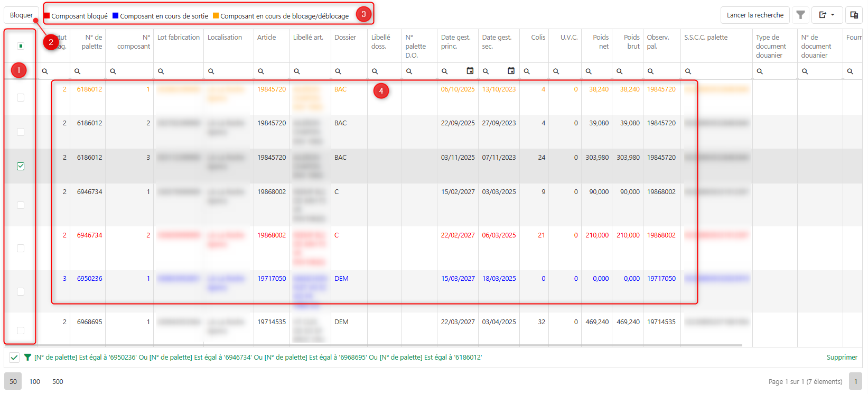
Task: Open the filter operator menu for Poids net
Action: [x=589, y=71]
